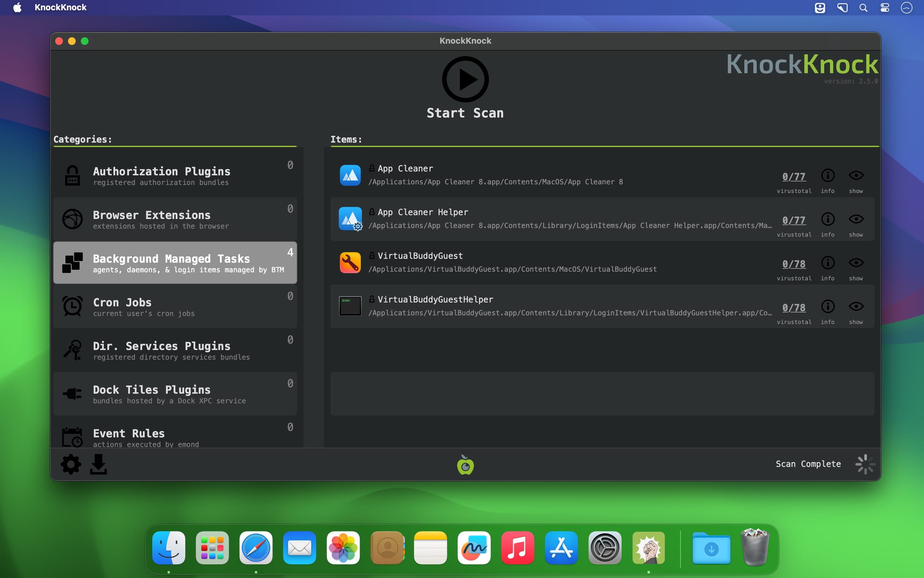Image resolution: width=924 pixels, height=578 pixels.
Task: Click the VirtualBuddyGuest signing lock icon
Action: click(x=372, y=255)
